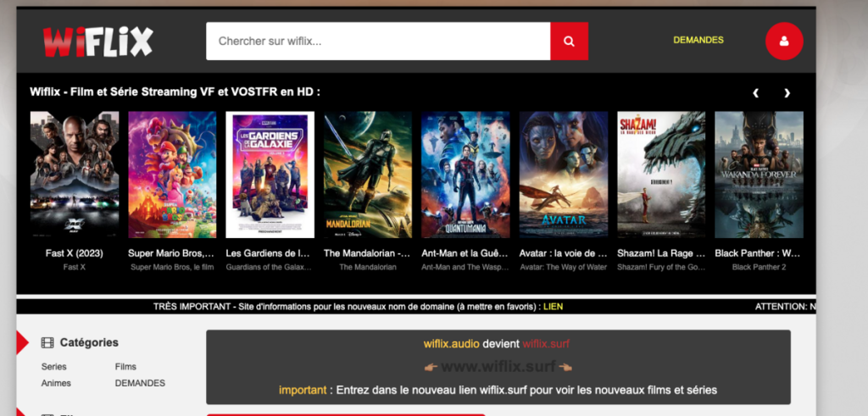
Task: Click the red wiflix.surf link
Action: click(x=546, y=344)
